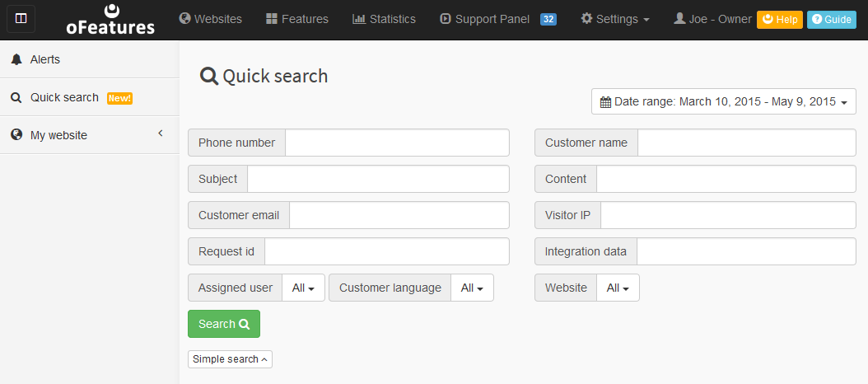Focus the Content input field

point(726,179)
